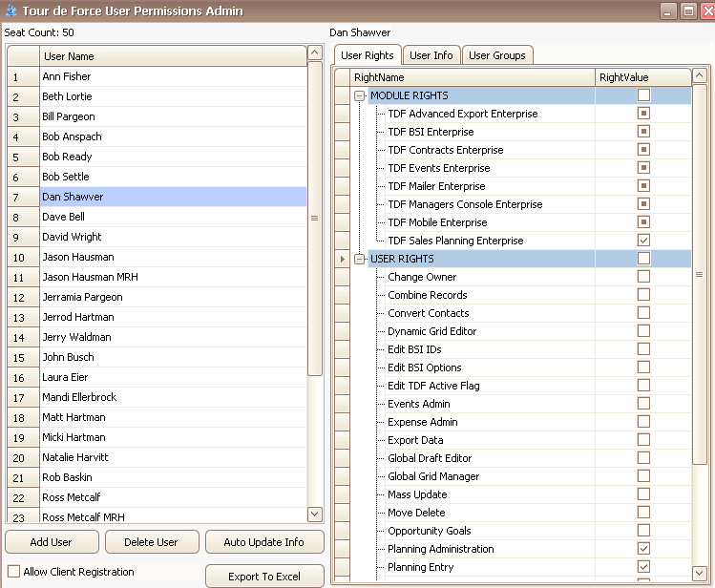Image resolution: width=715 pixels, height=588 pixels.
Task: Enable the Move Delete right
Action: click(643, 513)
